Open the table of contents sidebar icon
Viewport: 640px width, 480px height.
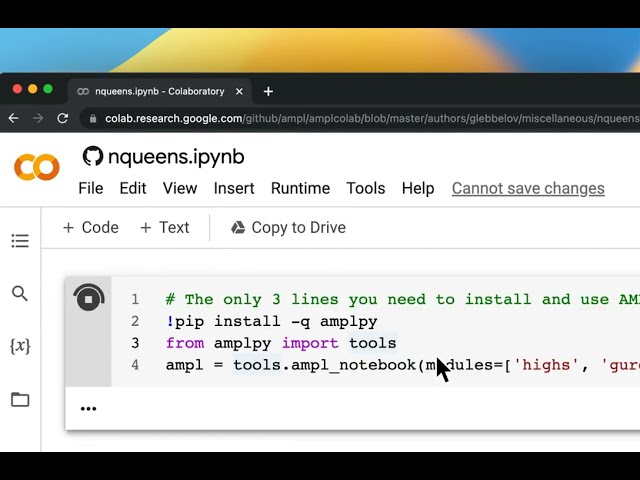(x=20, y=241)
